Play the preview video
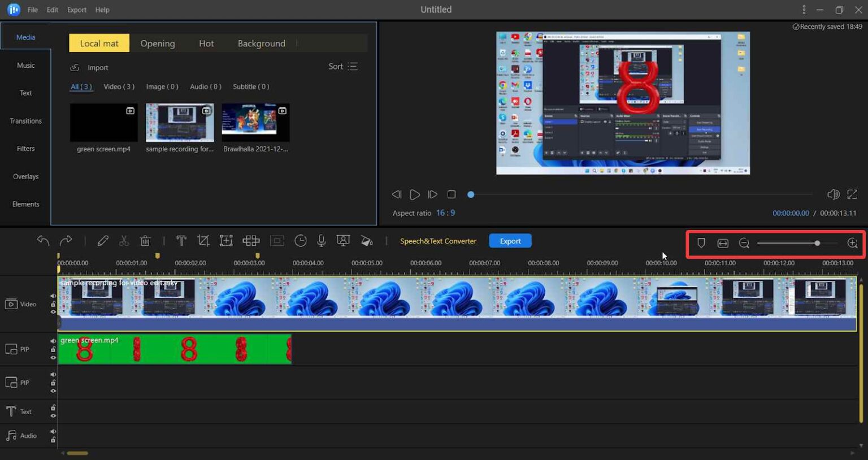This screenshot has height=460, width=868. tap(415, 194)
